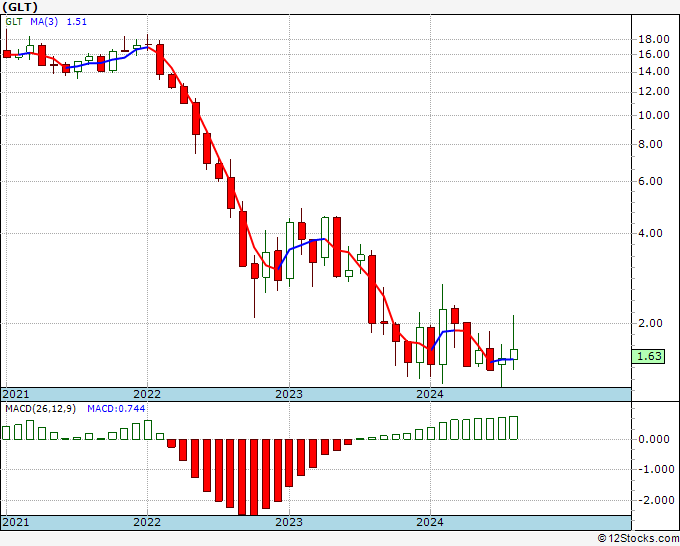Viewport: 680px width, 546px height.
Task: Click 2022 on the MACD time axis
Action: click(147, 522)
